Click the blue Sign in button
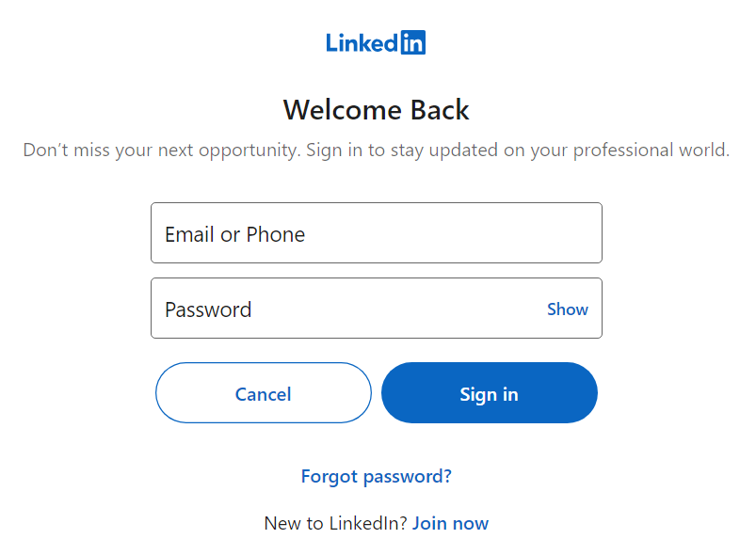This screenshot has height=539, width=756. pyautogui.click(x=489, y=392)
